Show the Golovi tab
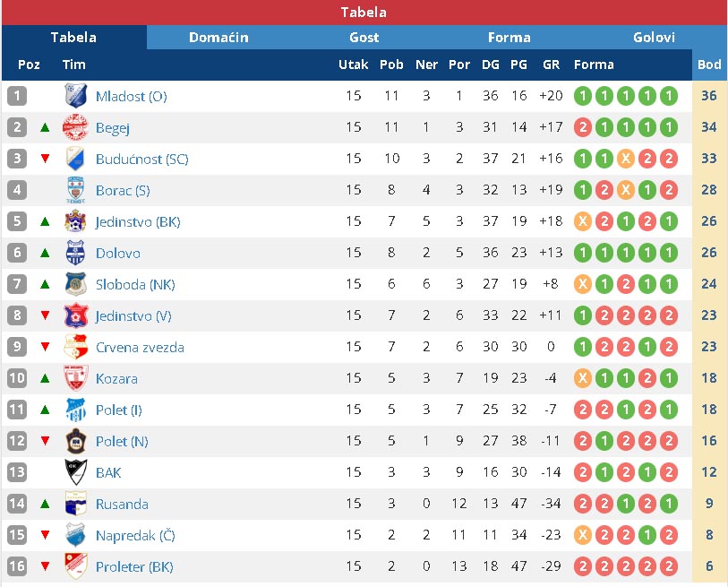The image size is (728, 587). 654,37
